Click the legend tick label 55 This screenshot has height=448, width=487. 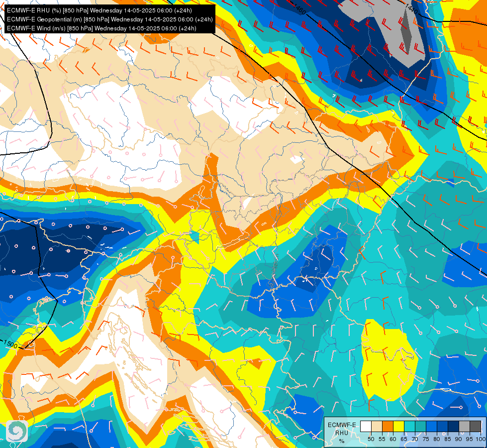point(382,439)
